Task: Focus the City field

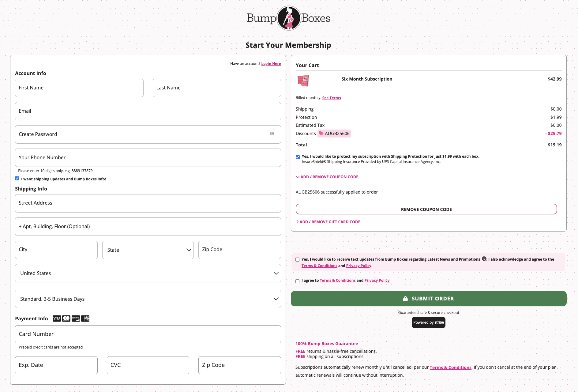Action: (56, 250)
